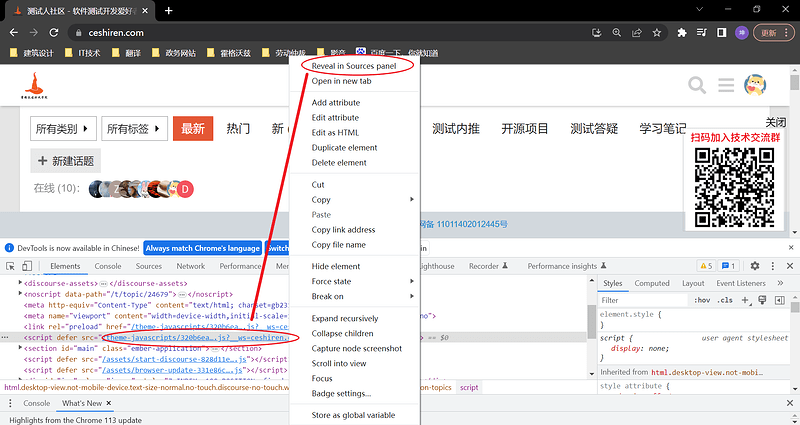Close the DevTools panel
The height and width of the screenshot is (425, 800).
(790, 266)
